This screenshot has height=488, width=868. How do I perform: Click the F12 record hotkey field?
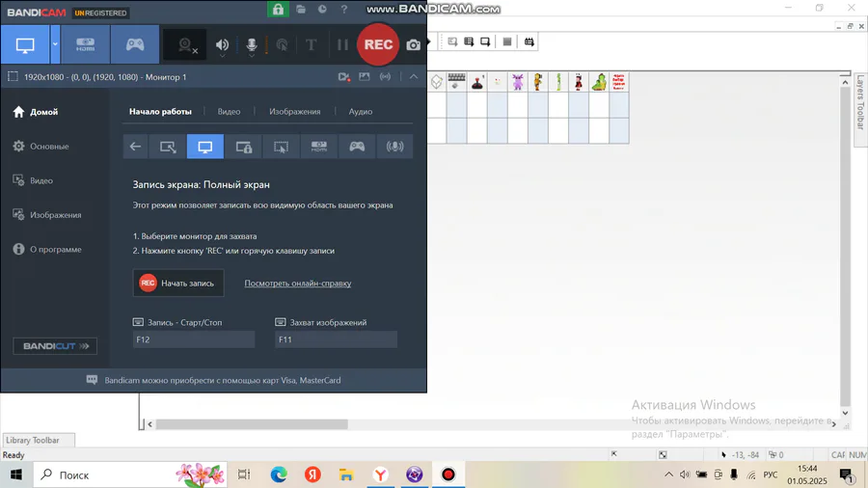[x=194, y=339]
